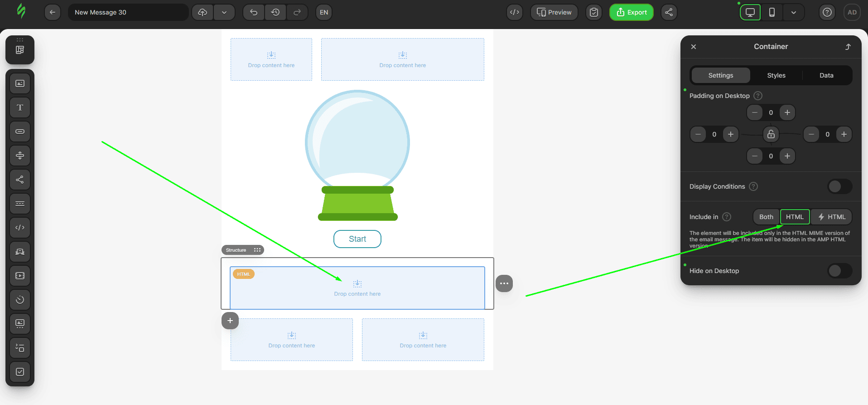The image size is (868, 405).
Task: Increase the bottom padding value
Action: [x=787, y=156]
